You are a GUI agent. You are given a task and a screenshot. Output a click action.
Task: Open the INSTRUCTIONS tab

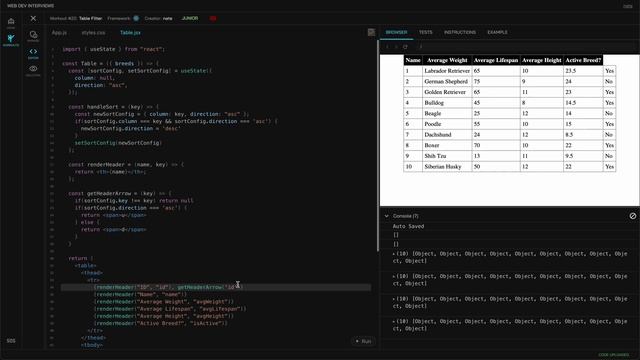point(460,32)
